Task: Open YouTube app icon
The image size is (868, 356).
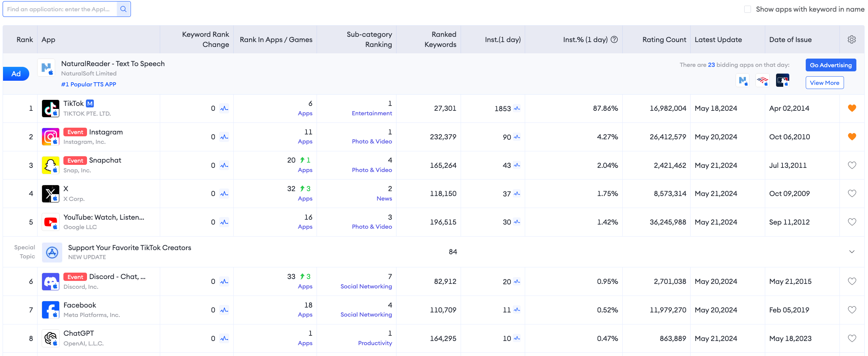Action: tap(51, 222)
